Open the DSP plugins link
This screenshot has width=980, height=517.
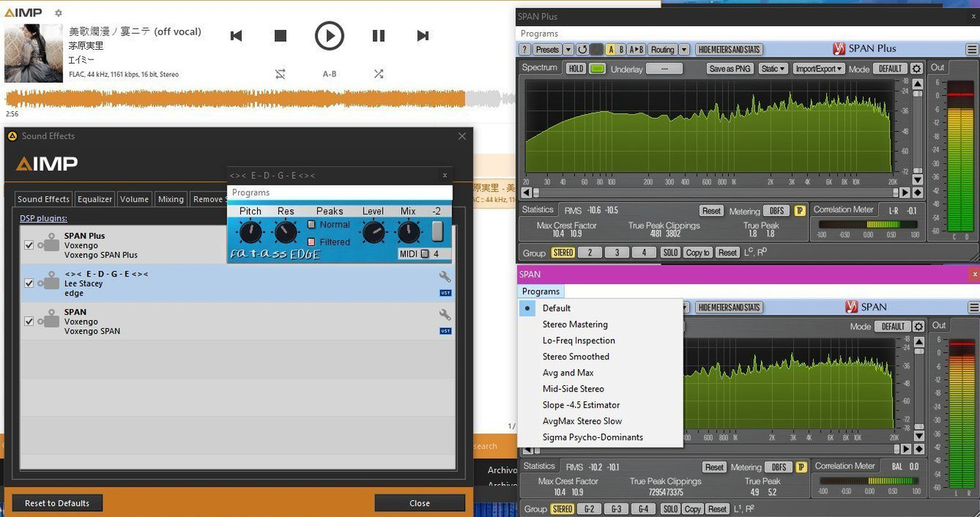click(x=44, y=218)
